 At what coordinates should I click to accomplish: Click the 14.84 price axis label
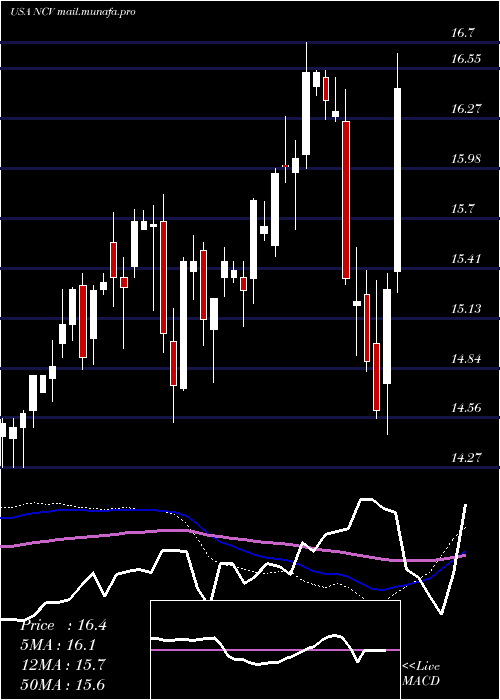pos(466,358)
